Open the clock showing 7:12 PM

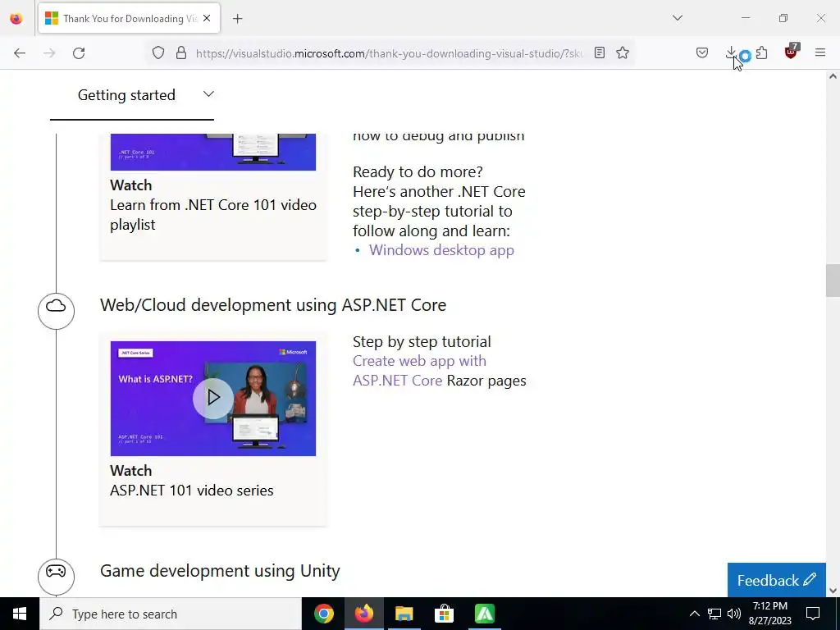tap(769, 614)
